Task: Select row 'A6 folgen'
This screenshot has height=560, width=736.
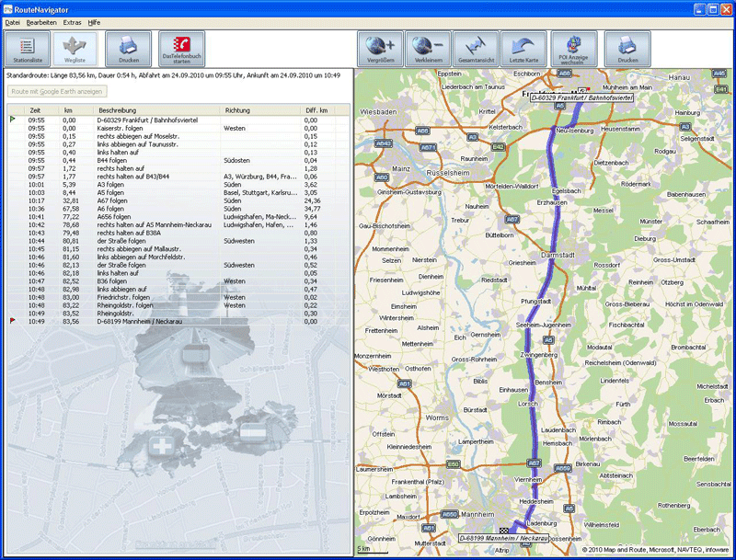Action: (178, 209)
